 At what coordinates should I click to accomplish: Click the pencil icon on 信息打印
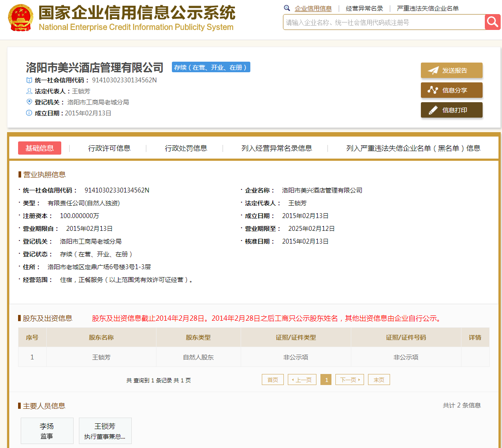[x=433, y=110]
